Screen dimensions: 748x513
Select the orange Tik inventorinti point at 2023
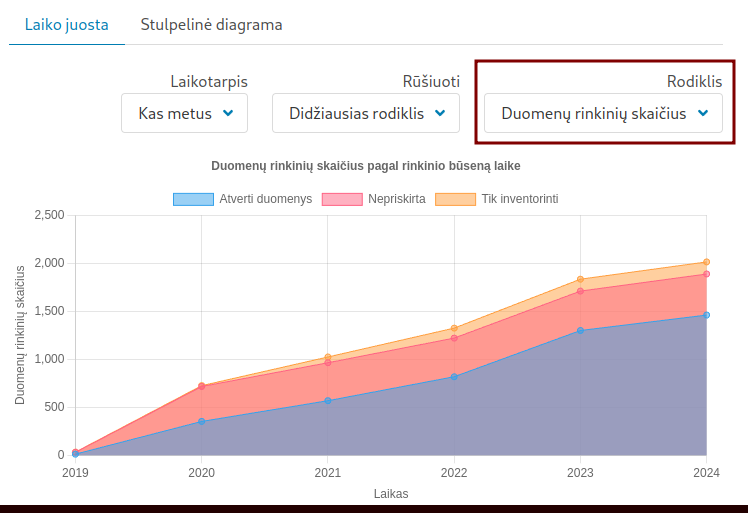pos(581,280)
